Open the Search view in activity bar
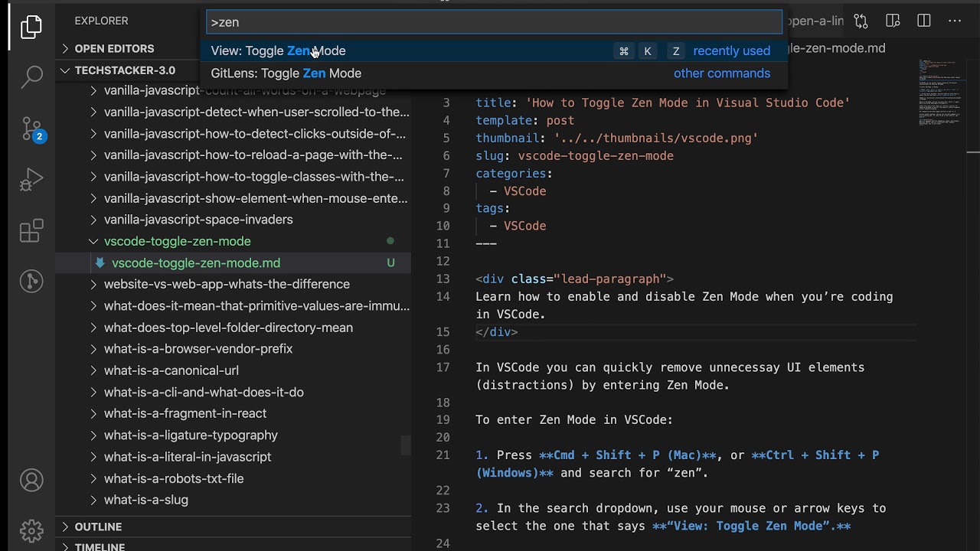 pos(31,77)
